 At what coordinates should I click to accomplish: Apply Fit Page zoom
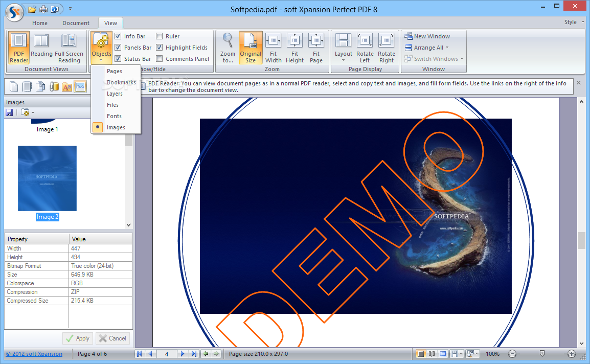(x=316, y=48)
